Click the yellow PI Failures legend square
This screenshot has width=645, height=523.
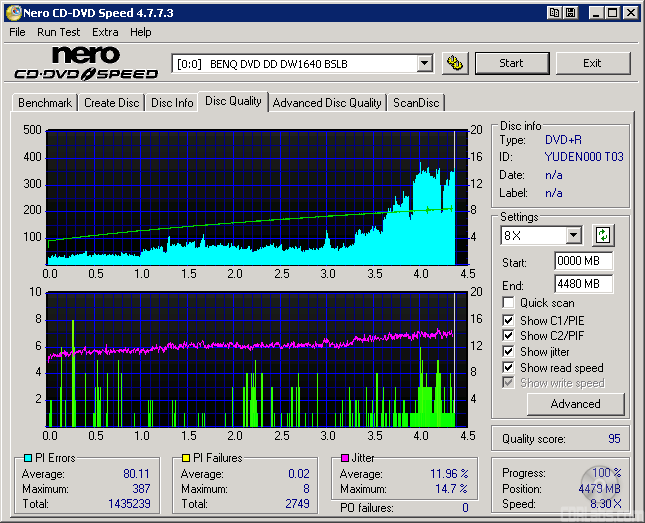tap(186, 458)
